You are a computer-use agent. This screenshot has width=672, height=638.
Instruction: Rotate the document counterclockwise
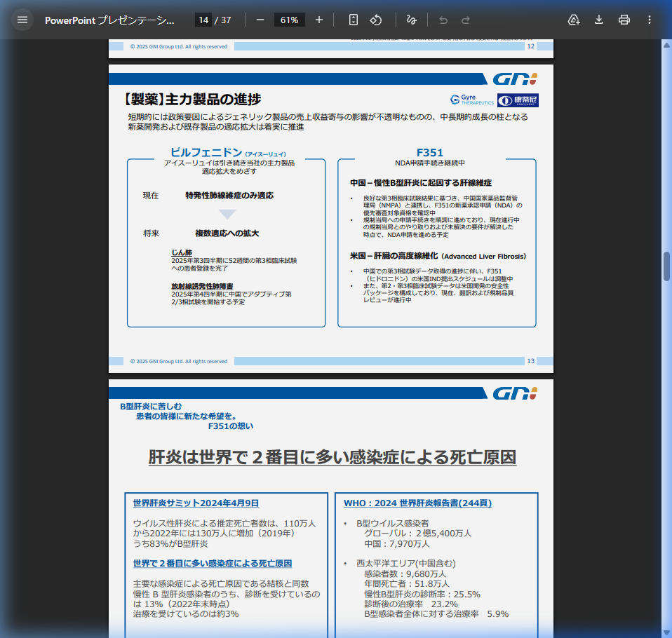pos(375,20)
